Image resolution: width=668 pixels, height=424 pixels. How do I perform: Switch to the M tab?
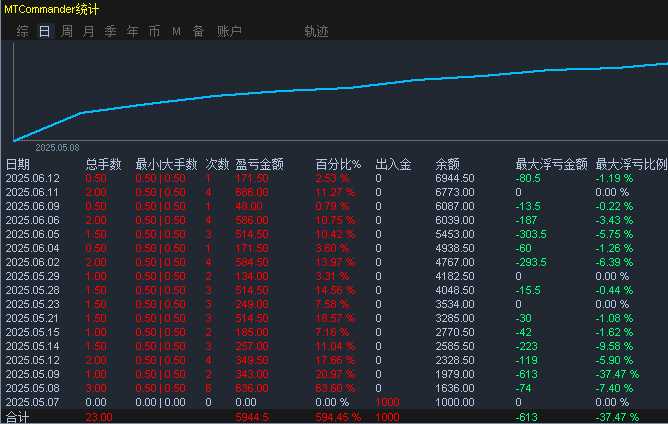point(177,31)
